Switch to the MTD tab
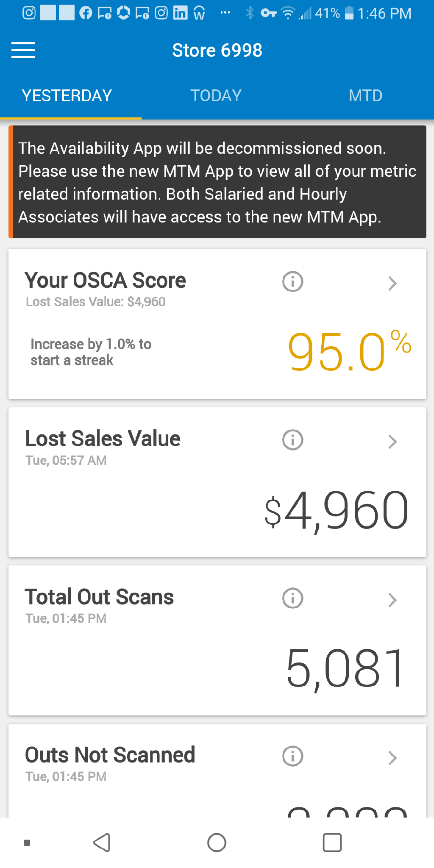Viewport: 434px width, 868px height. click(x=365, y=96)
